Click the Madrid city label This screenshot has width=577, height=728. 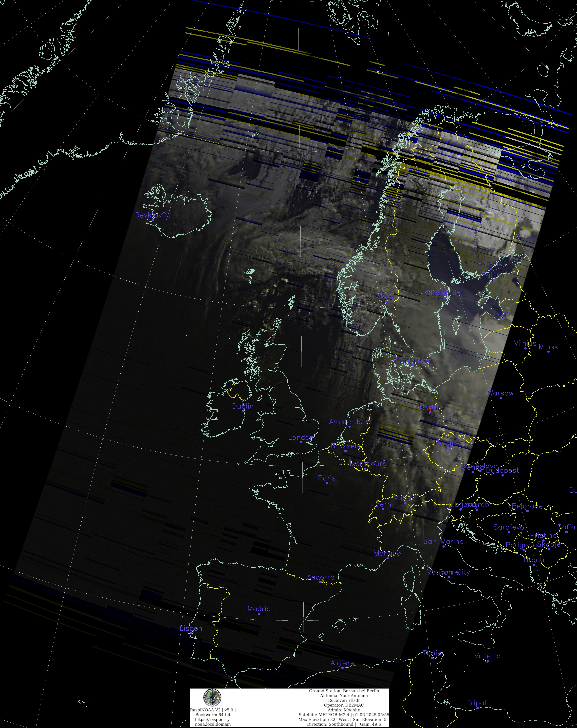259,609
